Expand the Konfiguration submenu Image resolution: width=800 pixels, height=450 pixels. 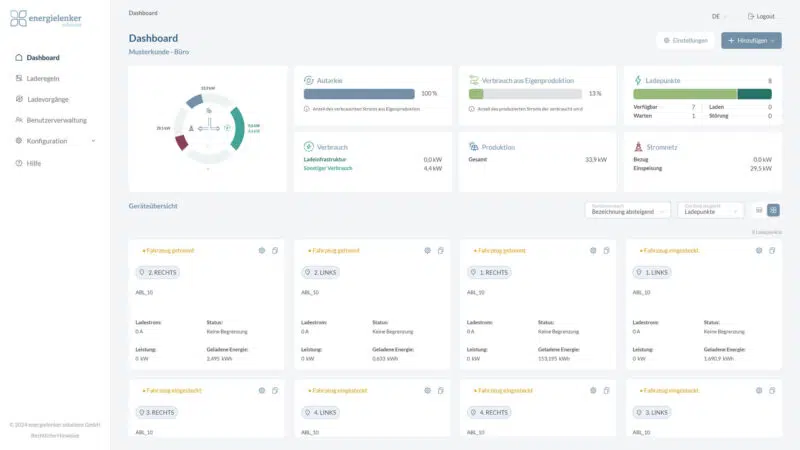[x=93, y=141]
